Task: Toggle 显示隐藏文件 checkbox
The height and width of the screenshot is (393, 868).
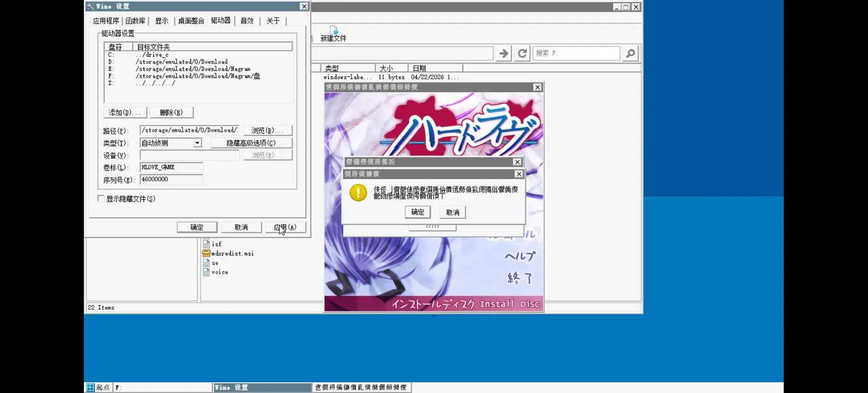Action: [x=101, y=198]
